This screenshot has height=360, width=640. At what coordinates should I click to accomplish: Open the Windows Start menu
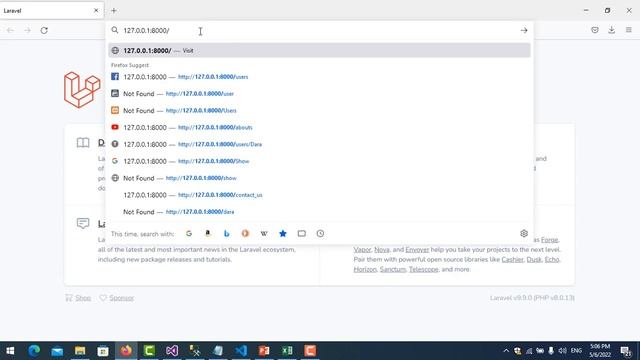tap(10, 351)
